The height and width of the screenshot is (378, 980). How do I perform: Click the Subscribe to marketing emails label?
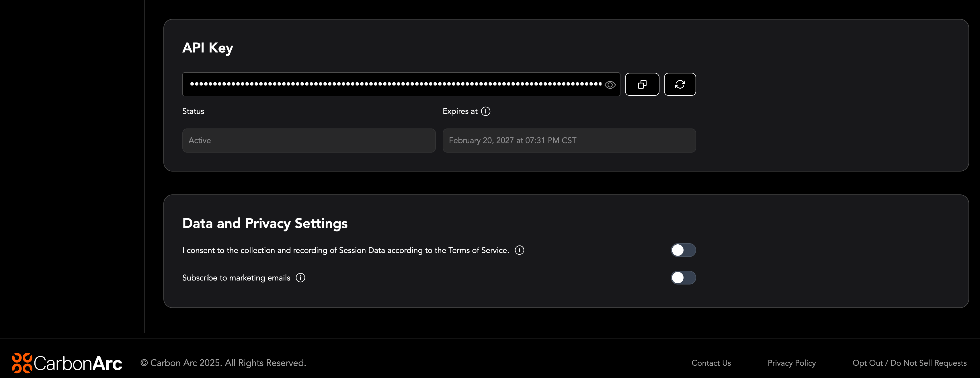click(x=236, y=278)
